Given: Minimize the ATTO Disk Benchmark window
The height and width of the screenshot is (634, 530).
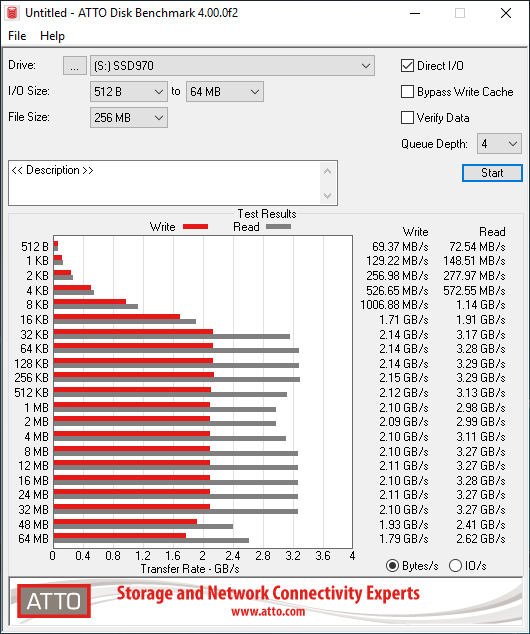Looking at the screenshot, I should 415,13.
